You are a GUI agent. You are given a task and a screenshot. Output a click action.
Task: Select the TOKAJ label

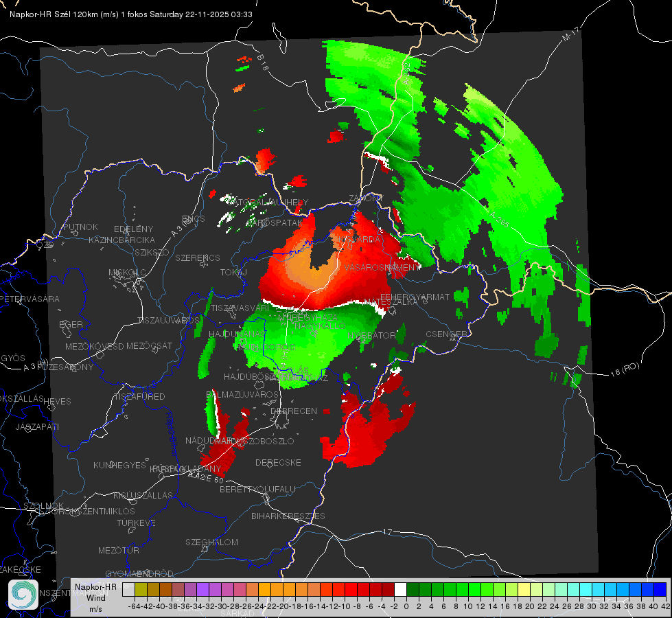pyautogui.click(x=233, y=273)
